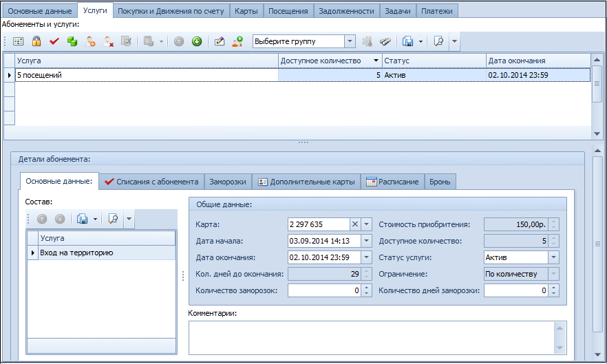Click the services grid scrollbar down arrow
This screenshot has width=607, height=364.
597,134
